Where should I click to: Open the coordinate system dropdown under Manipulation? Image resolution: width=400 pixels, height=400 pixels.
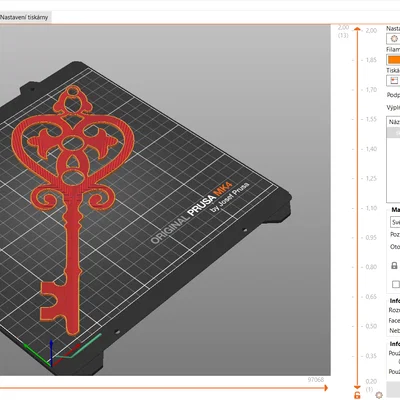click(395, 222)
